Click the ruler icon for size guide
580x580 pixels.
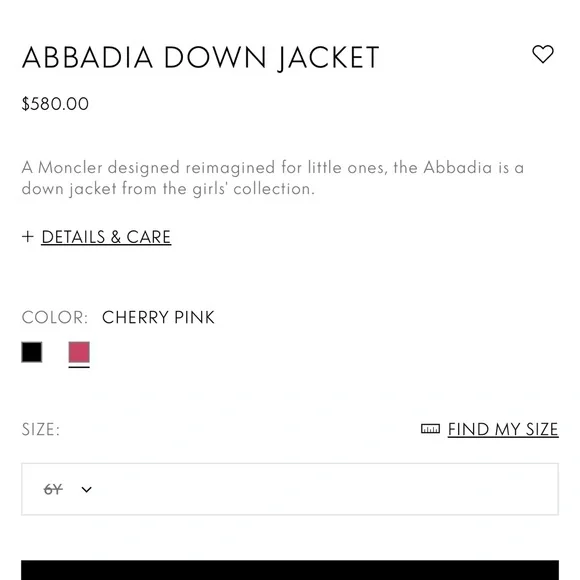point(430,429)
